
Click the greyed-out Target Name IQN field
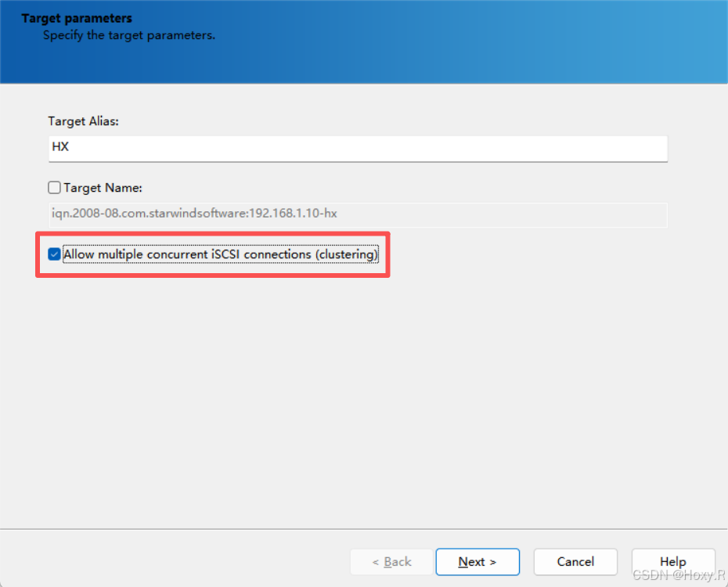click(358, 214)
